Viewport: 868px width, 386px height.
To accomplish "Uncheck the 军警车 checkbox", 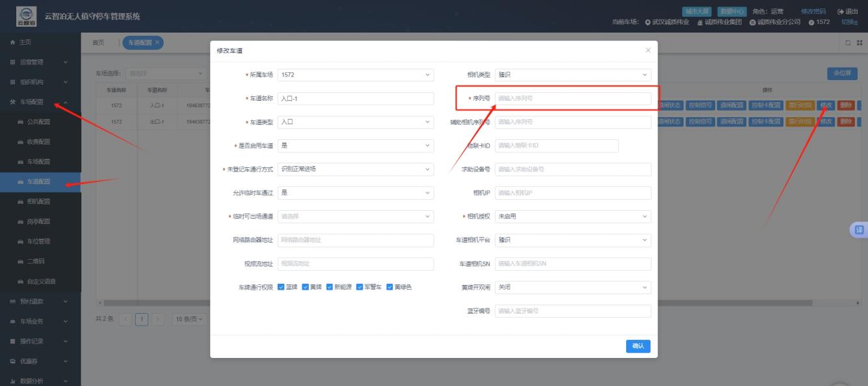I will point(359,287).
